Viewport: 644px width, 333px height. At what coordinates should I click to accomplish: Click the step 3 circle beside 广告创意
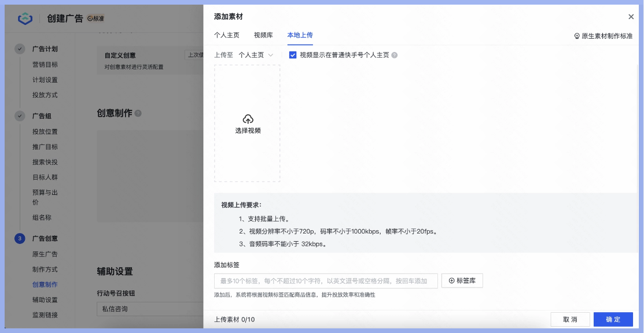pos(20,238)
